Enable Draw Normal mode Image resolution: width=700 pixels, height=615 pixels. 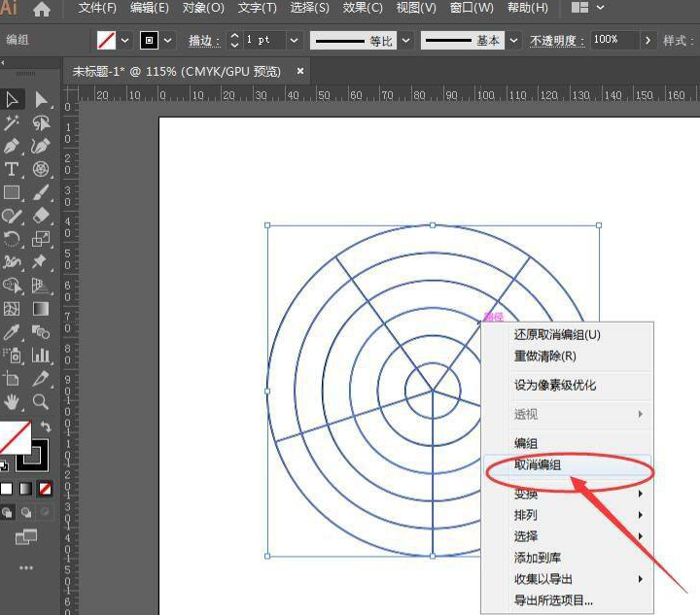(x=8, y=512)
